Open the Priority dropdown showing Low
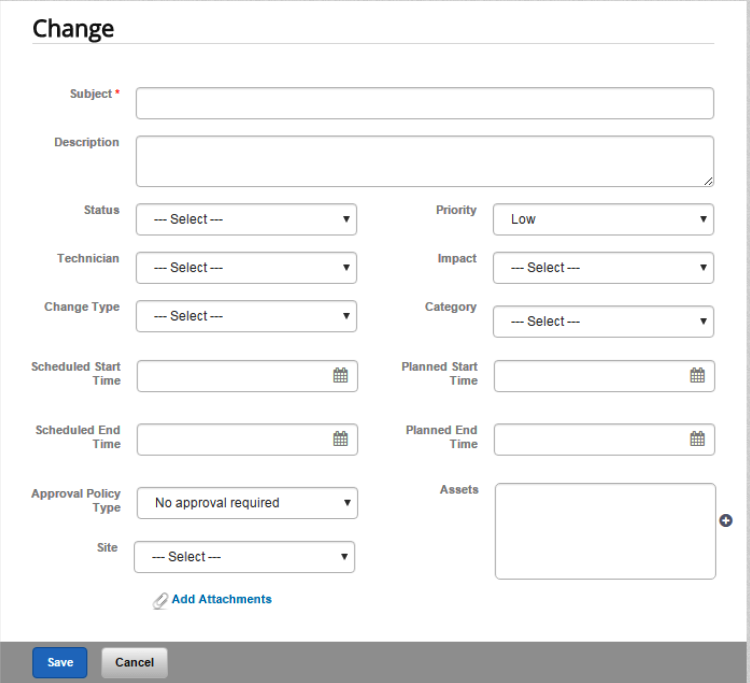 [603, 220]
